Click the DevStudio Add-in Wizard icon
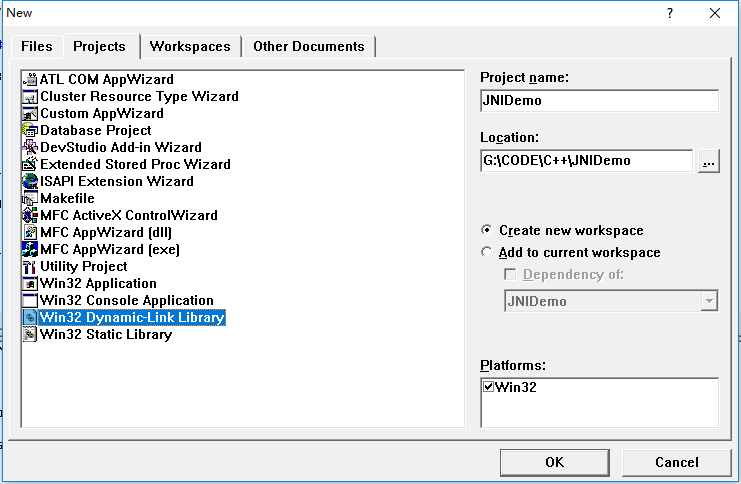This screenshot has width=741, height=484. click(30, 147)
